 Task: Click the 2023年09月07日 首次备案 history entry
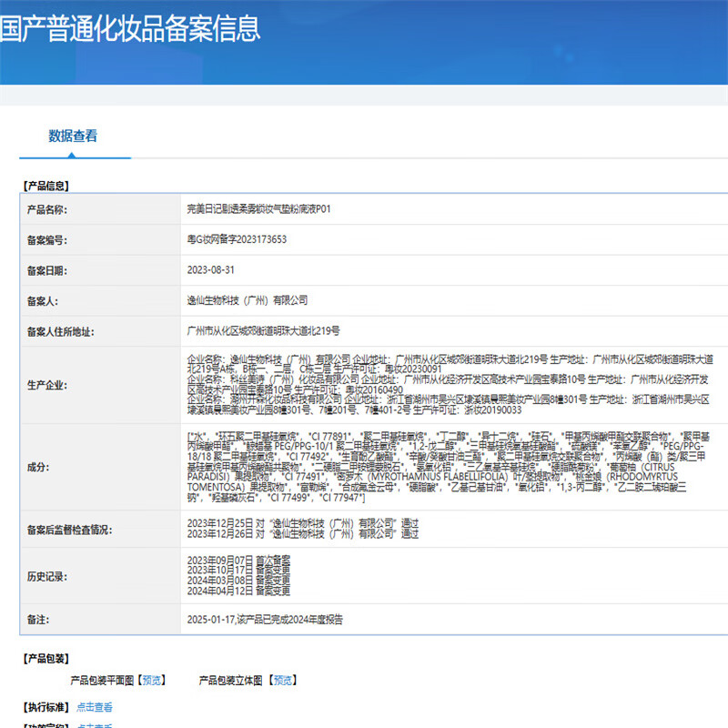coord(238,559)
